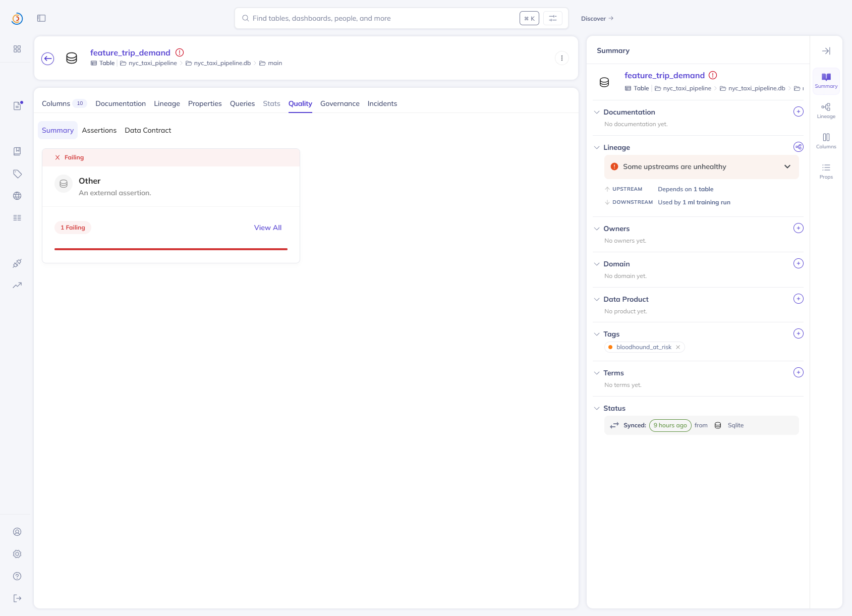This screenshot has width=852, height=616.
Task: Select the Columns icon in right rail
Action: click(x=826, y=141)
